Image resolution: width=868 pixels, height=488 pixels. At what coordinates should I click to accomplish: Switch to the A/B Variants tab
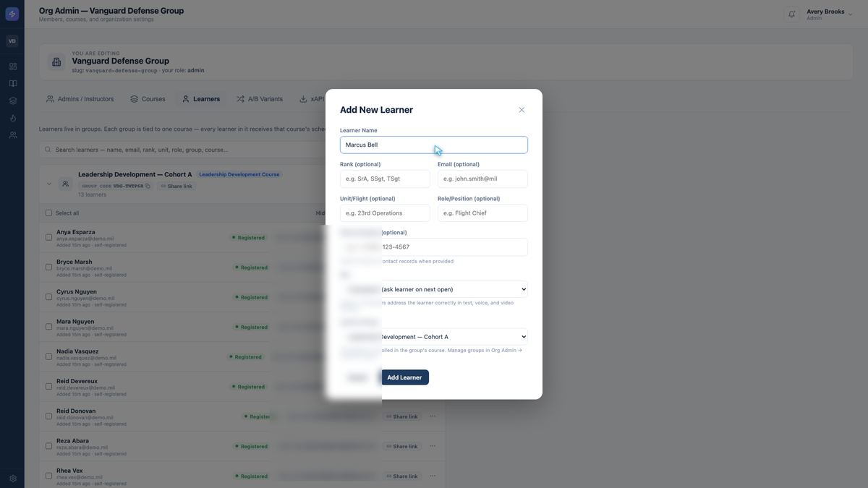[x=260, y=99]
